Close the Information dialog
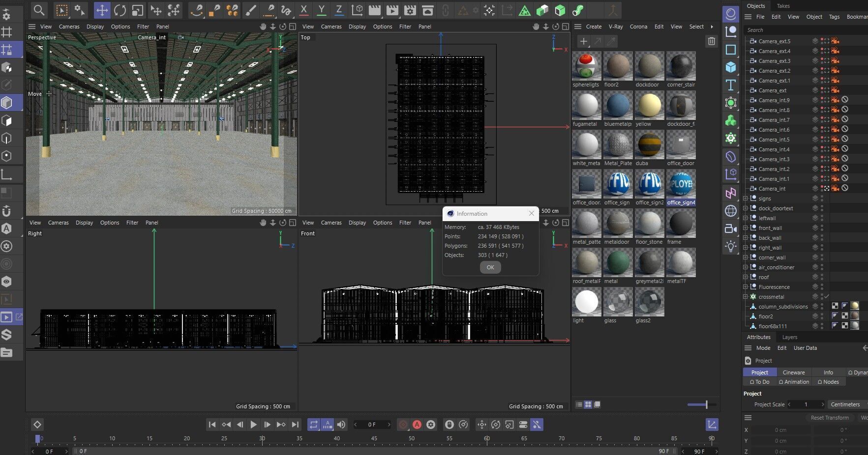The width and height of the screenshot is (868, 455). pyautogui.click(x=532, y=213)
